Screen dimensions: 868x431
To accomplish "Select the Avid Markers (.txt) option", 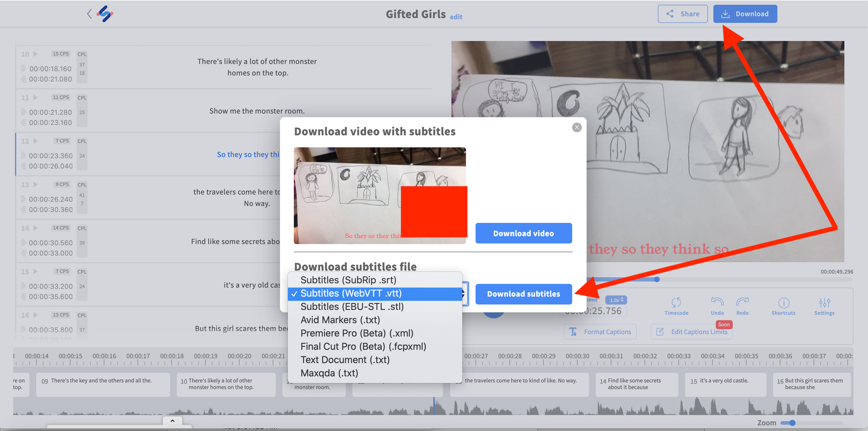I will pyautogui.click(x=340, y=320).
